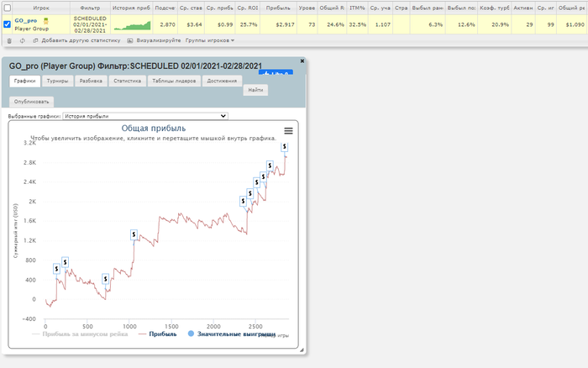Screen dimensions: 588x368
Task: Click the 2.870 count cell
Action: point(165,24)
